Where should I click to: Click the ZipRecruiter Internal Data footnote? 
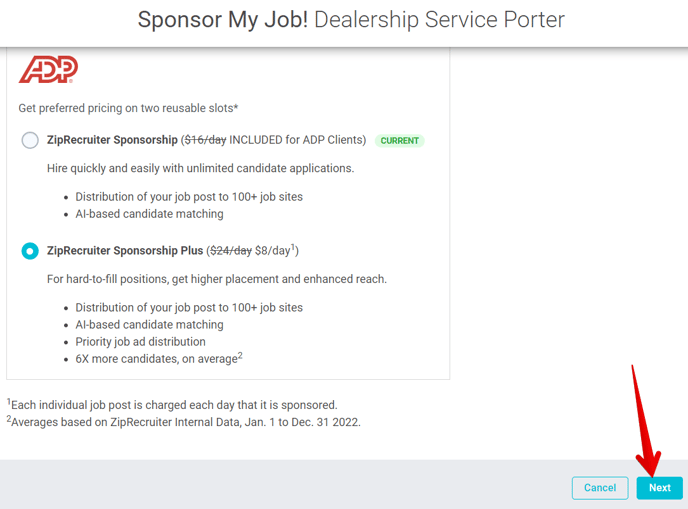point(183,422)
